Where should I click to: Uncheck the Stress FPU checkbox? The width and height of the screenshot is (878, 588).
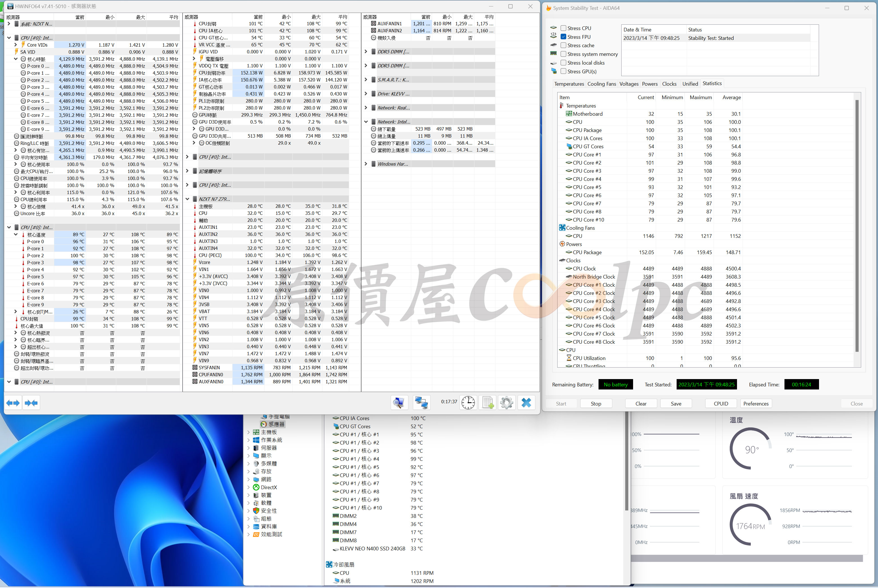[x=563, y=37]
